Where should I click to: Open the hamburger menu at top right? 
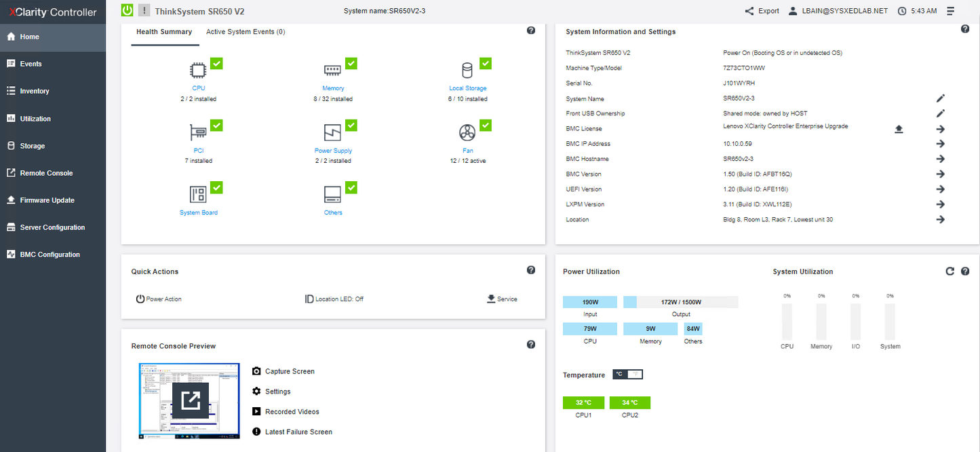(x=951, y=11)
